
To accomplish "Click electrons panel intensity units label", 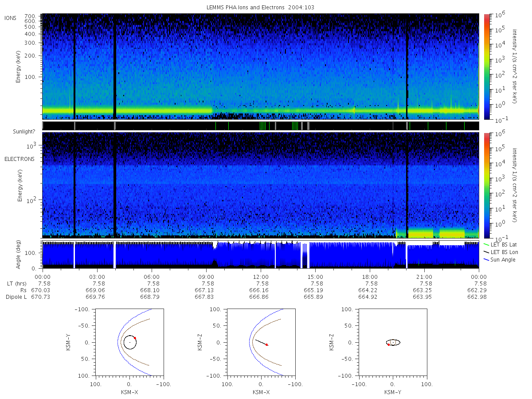I will 515,185.
